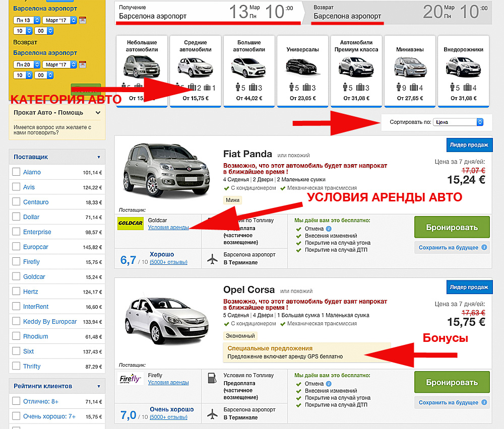
Task: Open pickup month dropdown Март '17
Action: click(x=59, y=20)
